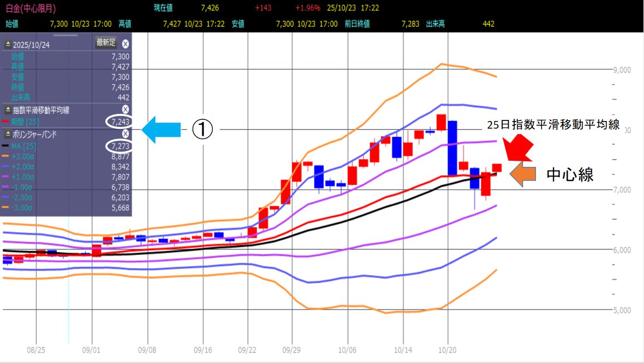Collapse the 指数平滑移動平均線 section
This screenshot has height=363, width=644.
(8, 110)
